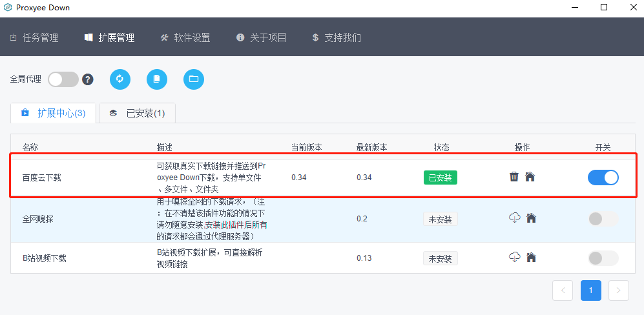Screen dimensions: 644x315
Task: Click the 未安装 tag for B站视频下载
Action: click(x=441, y=259)
